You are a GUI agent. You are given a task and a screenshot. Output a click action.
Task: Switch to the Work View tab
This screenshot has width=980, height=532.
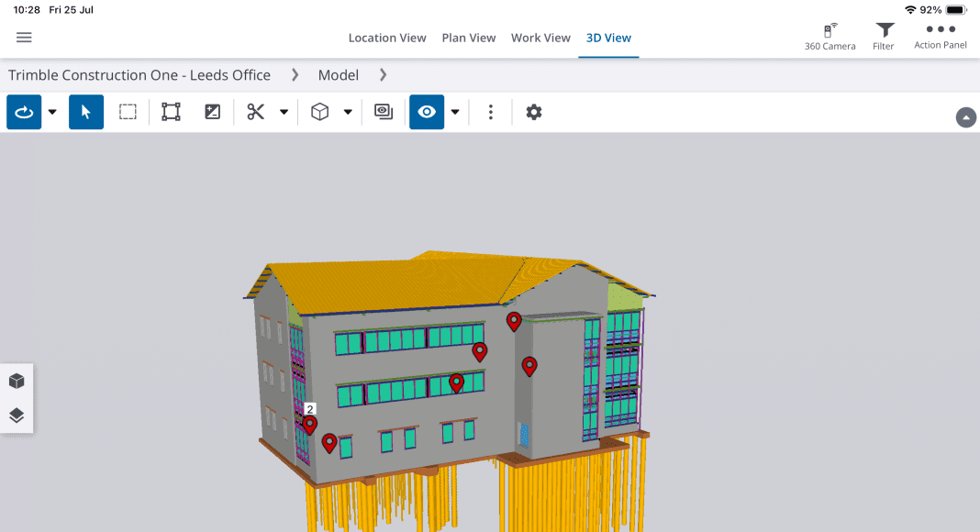click(x=540, y=38)
